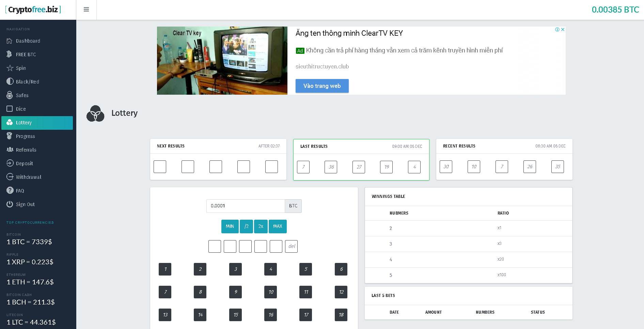Click the bet amount input field

coord(246,206)
